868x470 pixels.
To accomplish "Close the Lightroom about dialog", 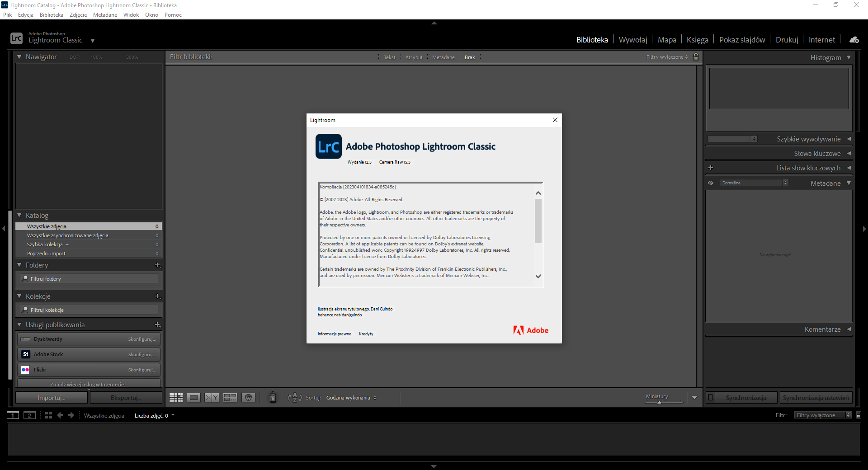I will (x=555, y=120).
